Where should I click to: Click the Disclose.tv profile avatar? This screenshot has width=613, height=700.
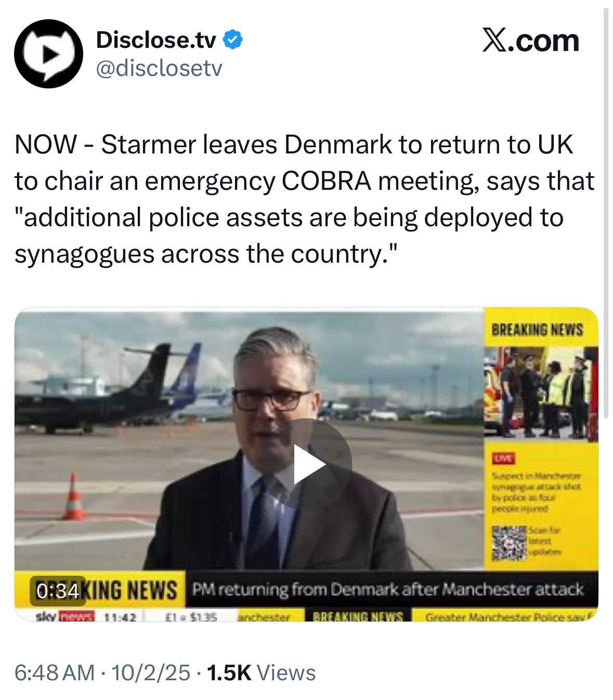[x=48, y=54]
